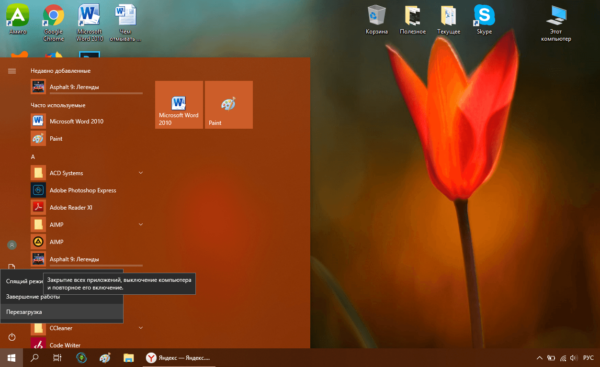This screenshot has width=600, height=367.
Task: Click the hamburger menu icon in Start
Action: tap(12, 71)
